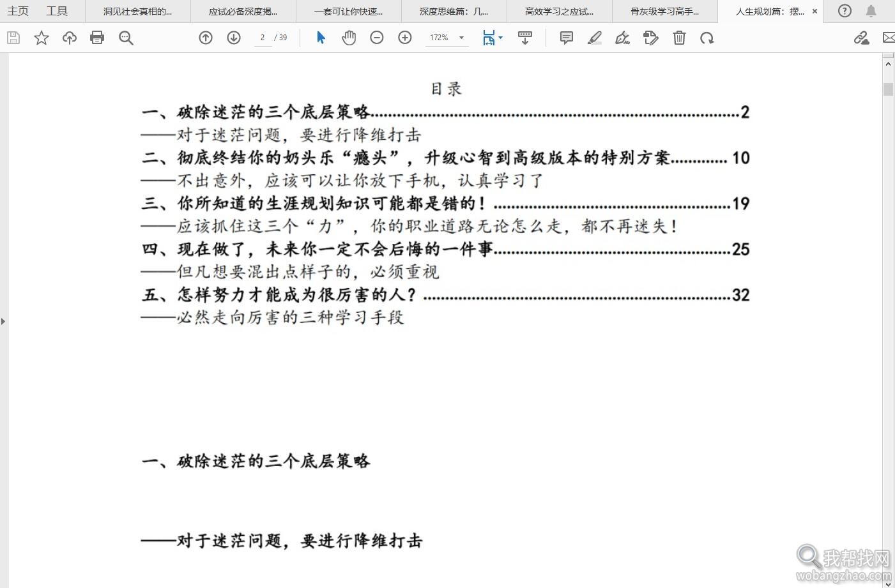Jump to 一、破除迷茫的三个底层策略 contents entry
Viewport: 895px width, 588px height.
[x=445, y=112]
